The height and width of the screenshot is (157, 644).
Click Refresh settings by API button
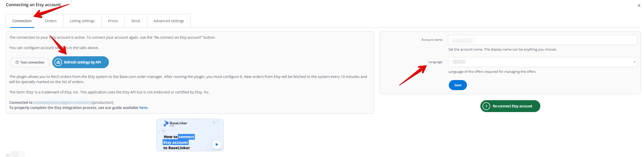[x=82, y=62]
